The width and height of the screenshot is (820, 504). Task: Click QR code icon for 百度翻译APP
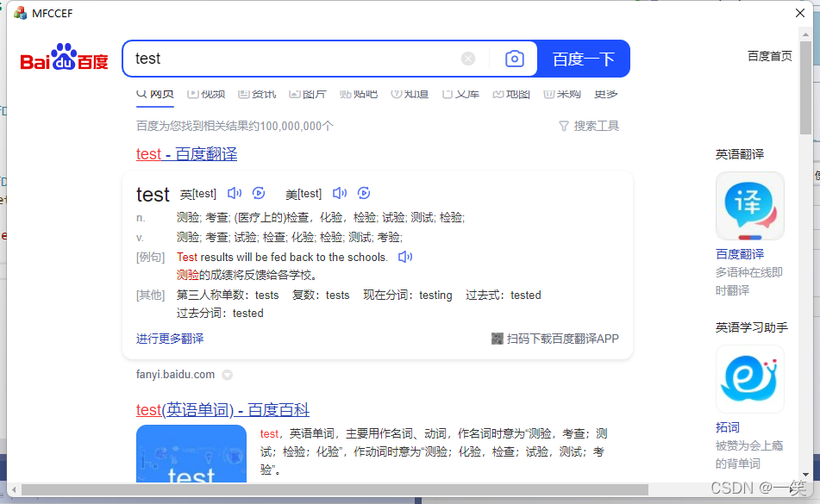(x=498, y=339)
